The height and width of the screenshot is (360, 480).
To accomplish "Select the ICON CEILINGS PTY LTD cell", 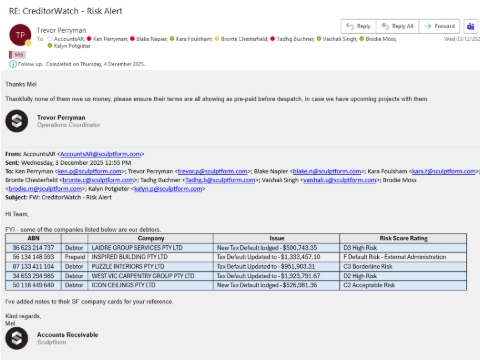I will pos(151,285).
